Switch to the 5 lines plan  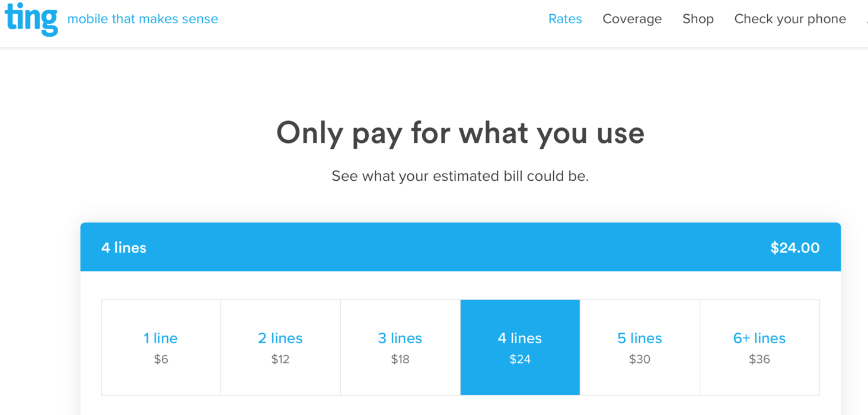[640, 347]
